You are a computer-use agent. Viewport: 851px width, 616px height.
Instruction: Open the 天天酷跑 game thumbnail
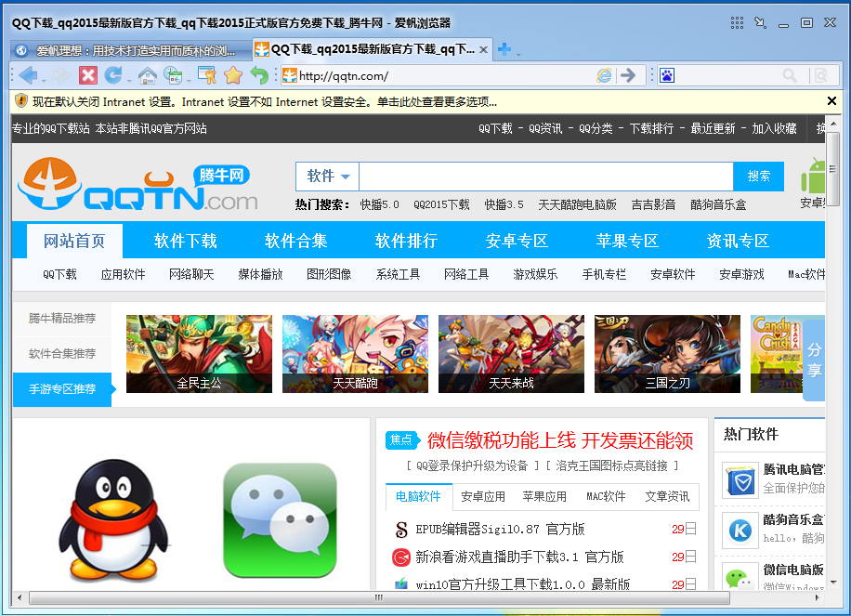(x=355, y=353)
